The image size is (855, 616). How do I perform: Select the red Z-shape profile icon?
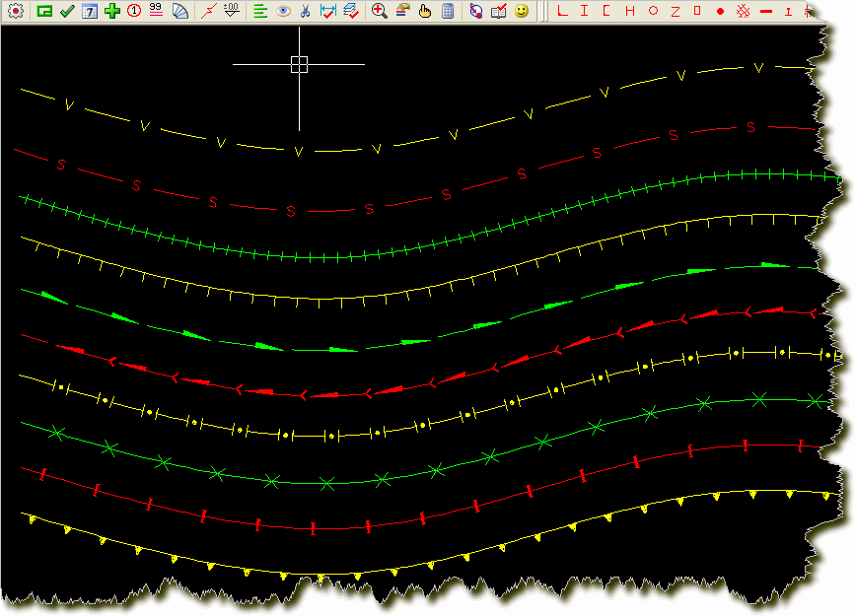point(676,11)
